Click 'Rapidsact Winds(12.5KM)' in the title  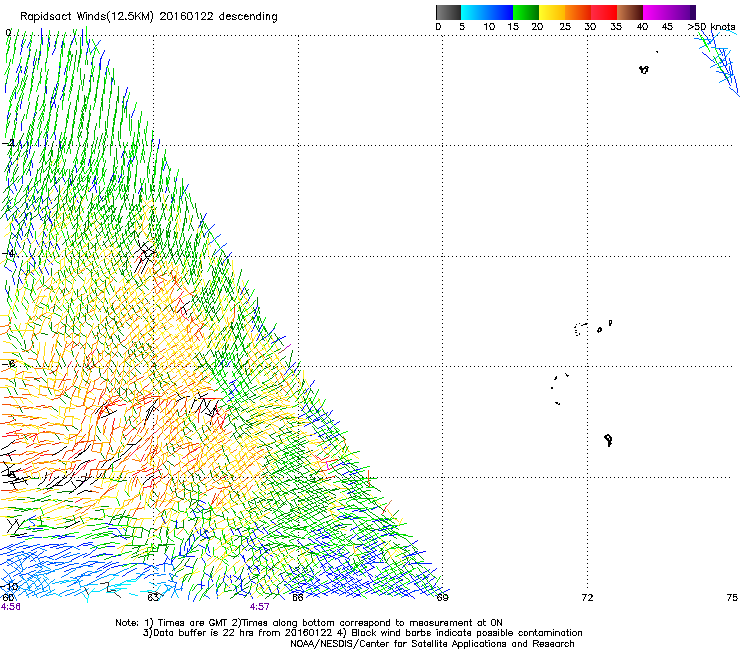[87, 17]
